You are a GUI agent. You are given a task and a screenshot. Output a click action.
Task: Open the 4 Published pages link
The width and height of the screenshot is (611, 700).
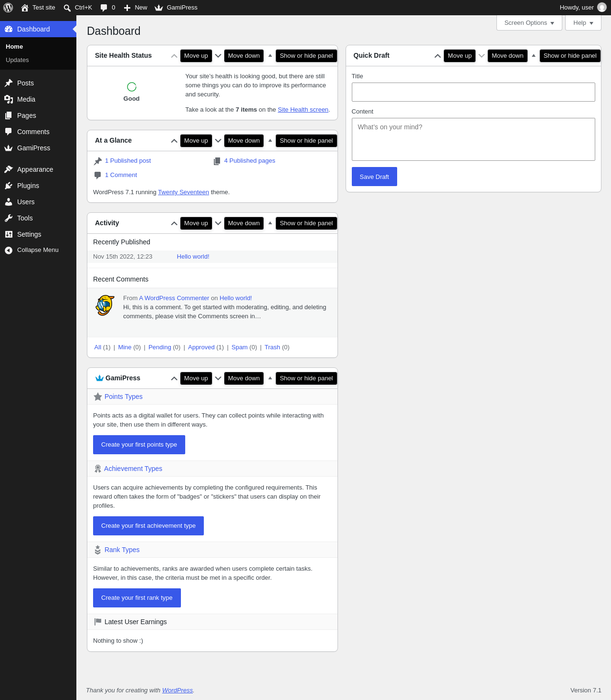coord(250,161)
